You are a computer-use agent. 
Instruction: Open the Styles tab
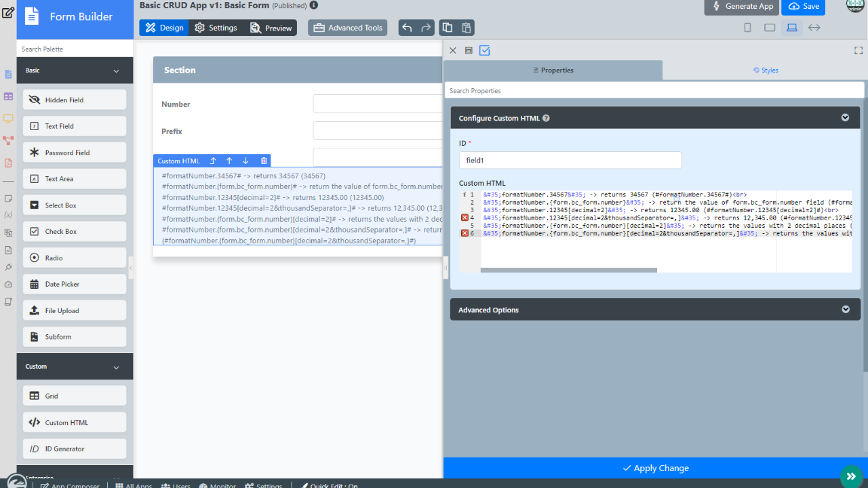[x=765, y=70]
